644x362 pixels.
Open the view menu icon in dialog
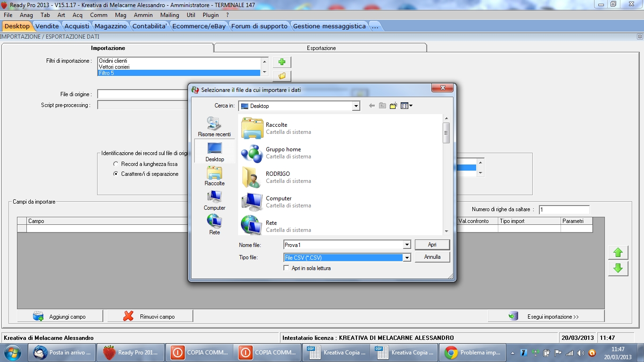[406, 106]
